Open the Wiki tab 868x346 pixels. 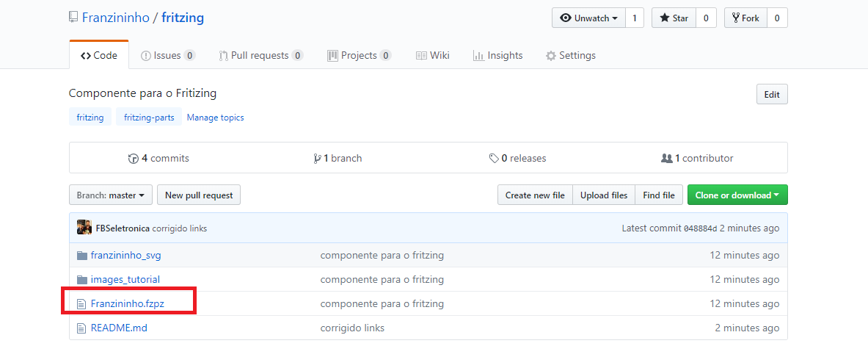[x=432, y=55]
